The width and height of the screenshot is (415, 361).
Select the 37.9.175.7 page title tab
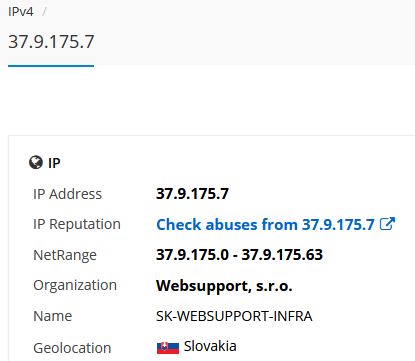click(51, 42)
